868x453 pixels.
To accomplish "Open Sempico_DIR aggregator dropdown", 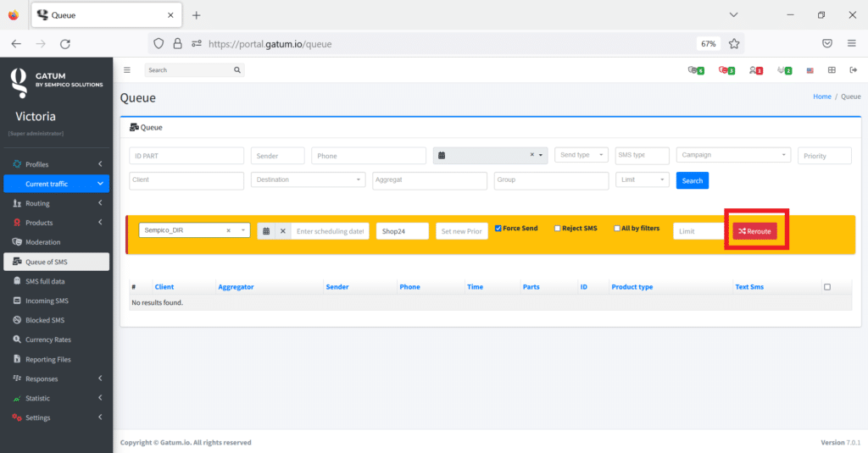I will click(x=194, y=230).
